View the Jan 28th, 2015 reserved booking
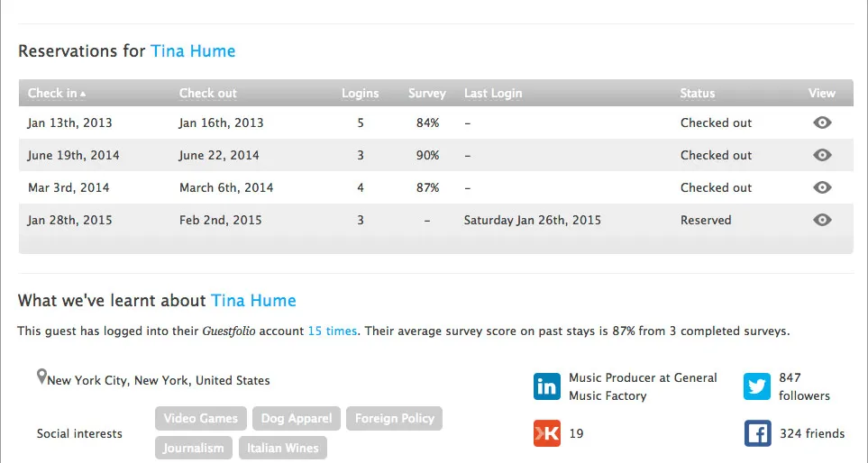 click(x=821, y=220)
